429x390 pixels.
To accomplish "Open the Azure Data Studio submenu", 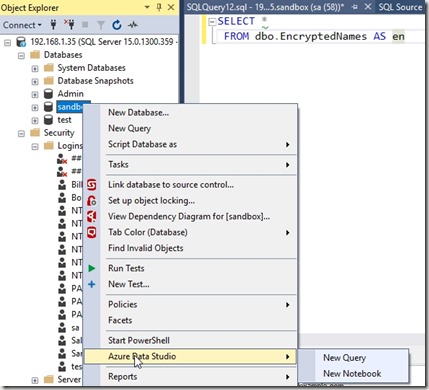I will tap(190, 356).
